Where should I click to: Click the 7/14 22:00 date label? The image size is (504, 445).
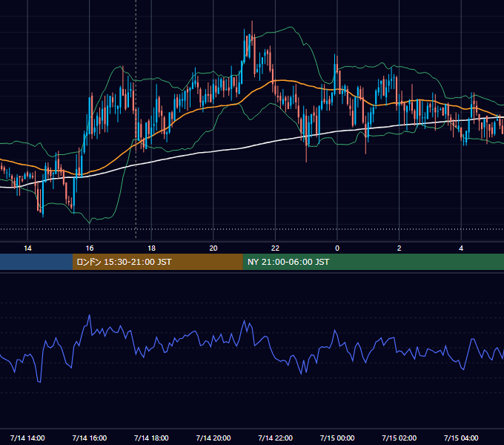[275, 438]
